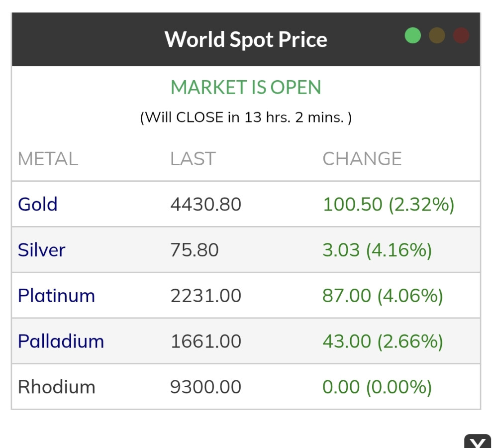Screen dimensions: 492x448
Task: Click the Rhodium row label
Action: coord(56,387)
